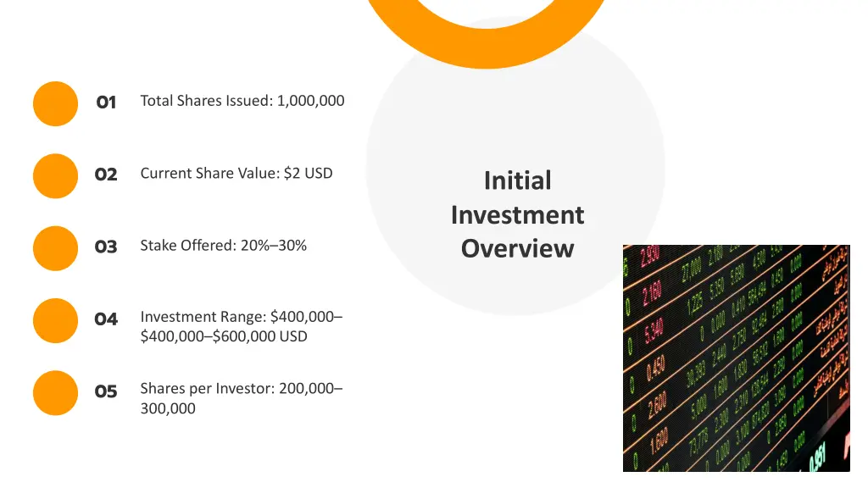Click the 02 number label
Screen dimensions: 868x488
pyautogui.click(x=106, y=175)
